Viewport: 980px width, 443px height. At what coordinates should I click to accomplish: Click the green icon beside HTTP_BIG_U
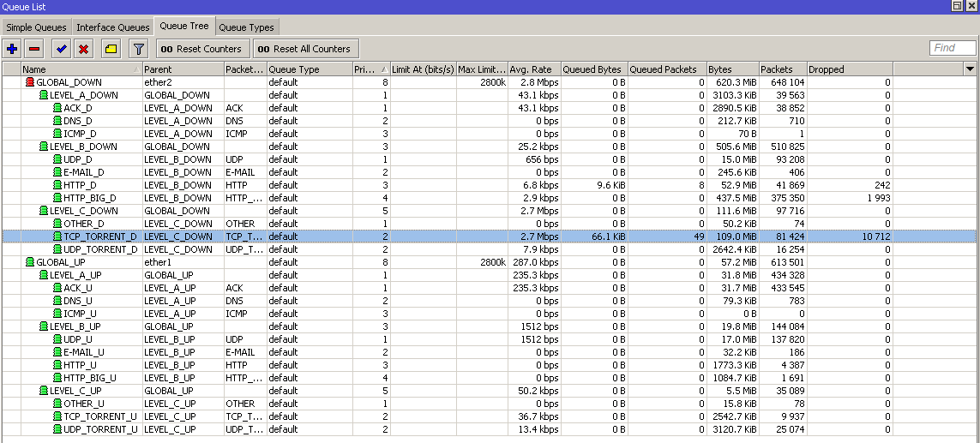(57, 378)
